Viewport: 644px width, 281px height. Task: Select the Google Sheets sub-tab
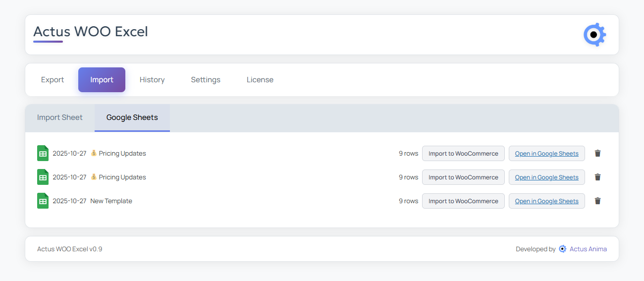click(132, 118)
